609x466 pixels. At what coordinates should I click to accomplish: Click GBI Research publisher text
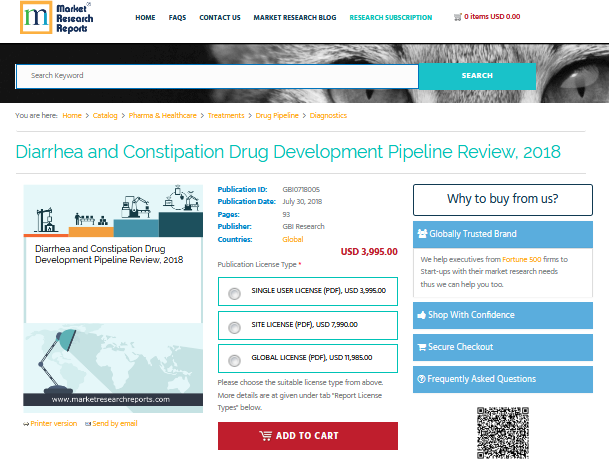pyautogui.click(x=303, y=227)
